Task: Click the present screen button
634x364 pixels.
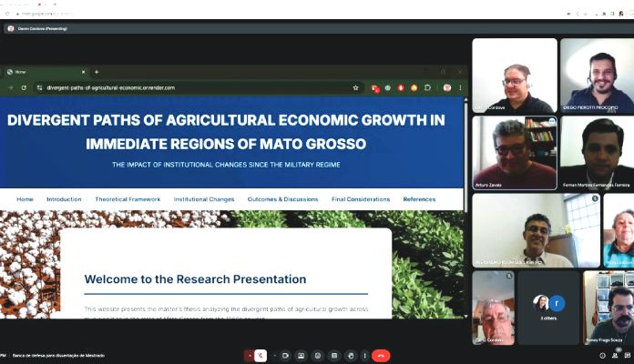Action: pyautogui.click(x=302, y=356)
